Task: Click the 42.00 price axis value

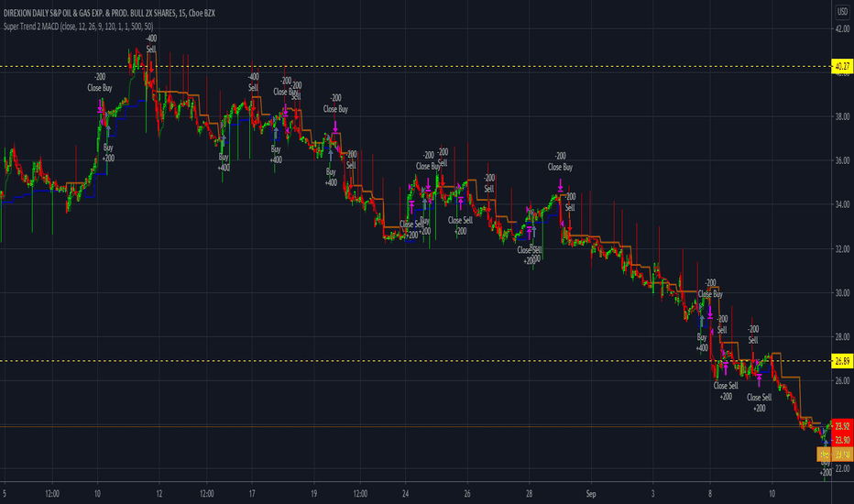Action: pos(842,29)
